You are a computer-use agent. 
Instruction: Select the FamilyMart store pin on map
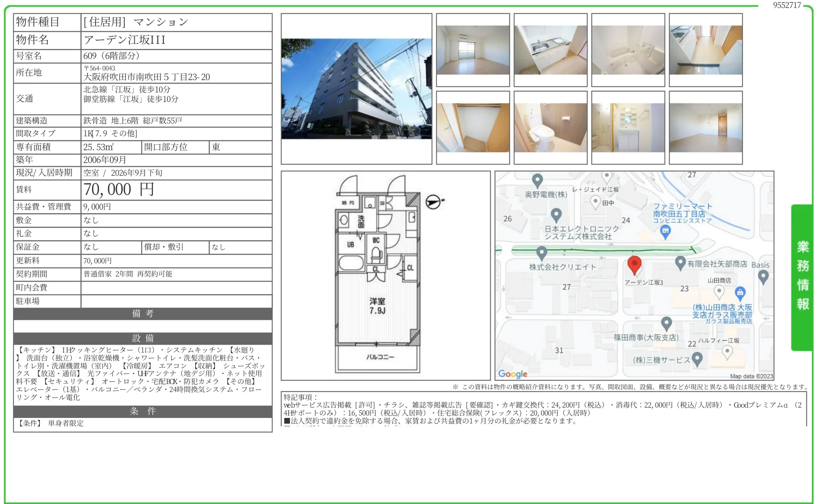click(x=665, y=232)
